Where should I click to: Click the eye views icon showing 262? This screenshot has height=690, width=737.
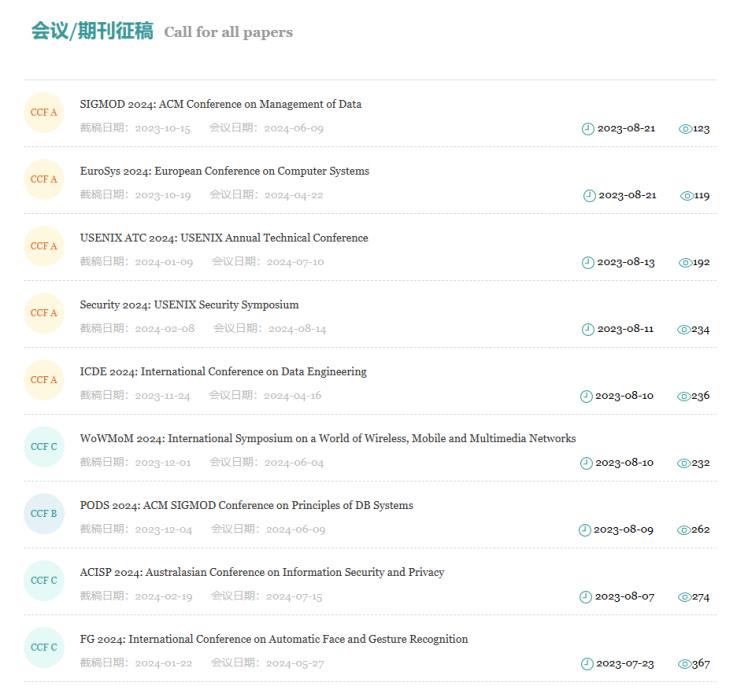coord(684,530)
